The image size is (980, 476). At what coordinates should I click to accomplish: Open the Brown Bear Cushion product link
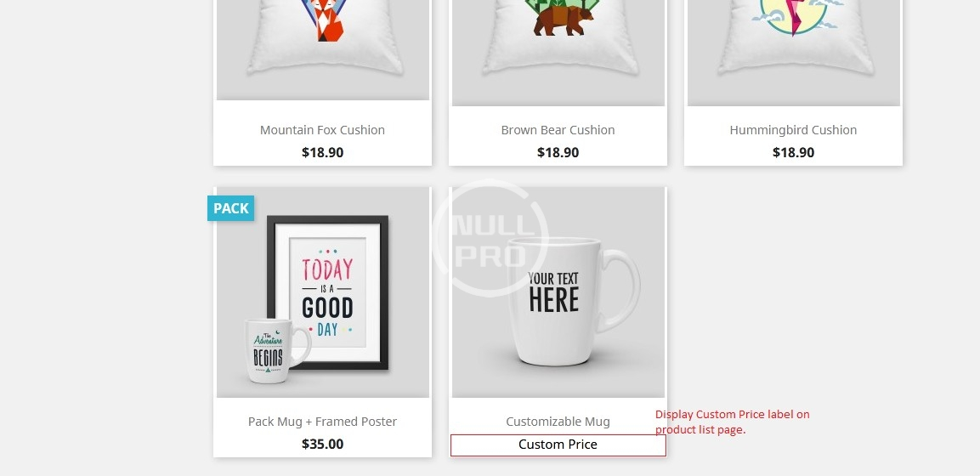click(x=558, y=130)
